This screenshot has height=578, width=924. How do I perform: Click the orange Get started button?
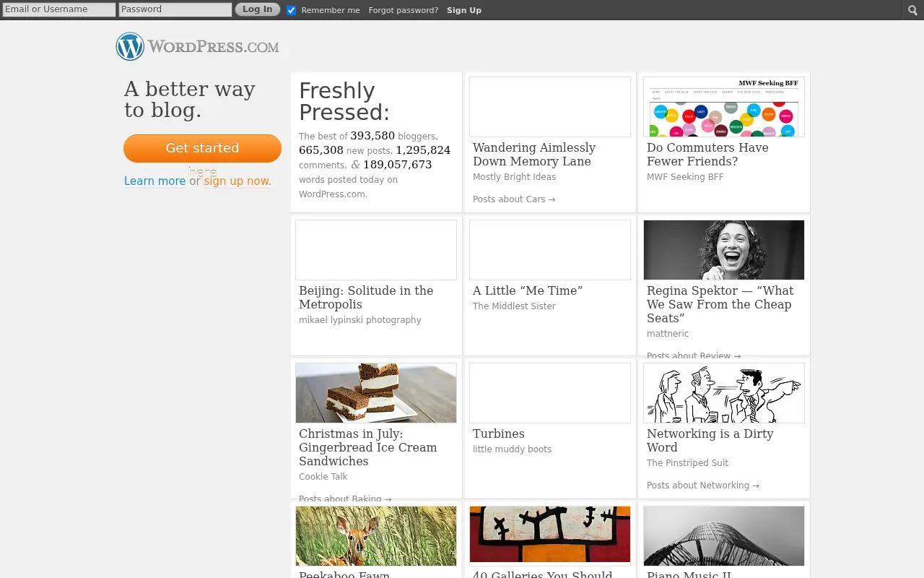pos(202,148)
